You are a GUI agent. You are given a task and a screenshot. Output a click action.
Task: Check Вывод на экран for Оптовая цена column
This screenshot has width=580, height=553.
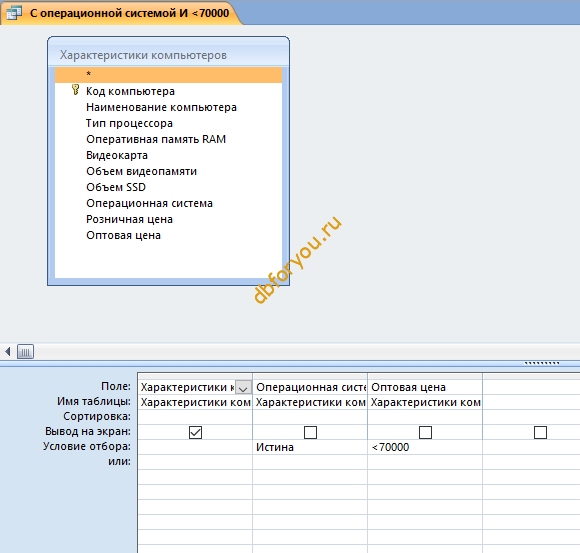click(x=425, y=432)
